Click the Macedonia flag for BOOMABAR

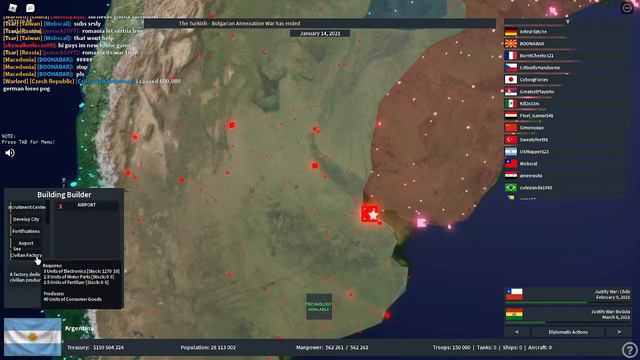tap(511, 44)
